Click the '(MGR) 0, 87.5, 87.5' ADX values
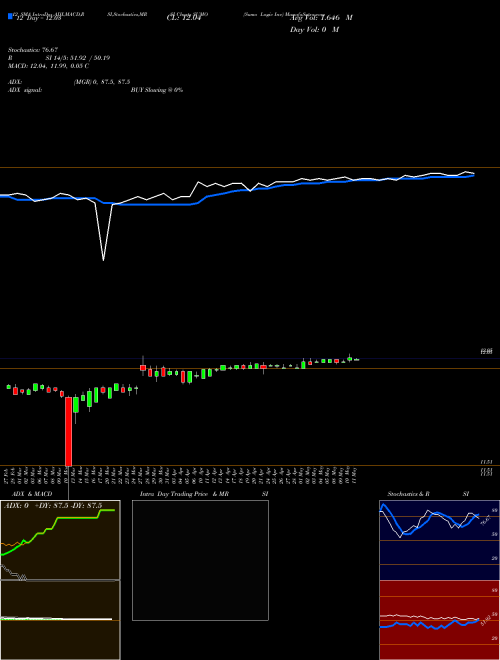The height and width of the screenshot is (660, 500). point(102,82)
